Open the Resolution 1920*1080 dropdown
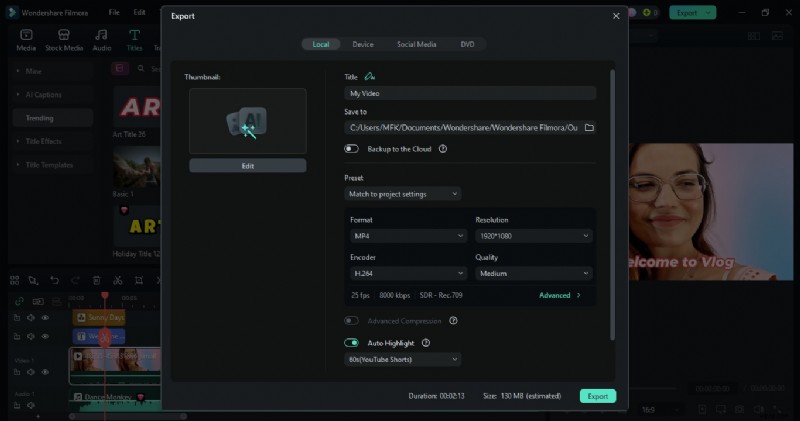This screenshot has width=800, height=421. (x=533, y=236)
